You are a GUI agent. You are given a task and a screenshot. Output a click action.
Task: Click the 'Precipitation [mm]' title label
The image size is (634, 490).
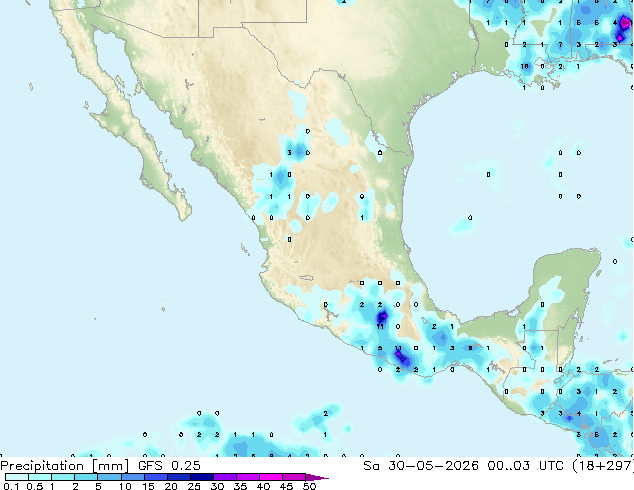click(65, 466)
